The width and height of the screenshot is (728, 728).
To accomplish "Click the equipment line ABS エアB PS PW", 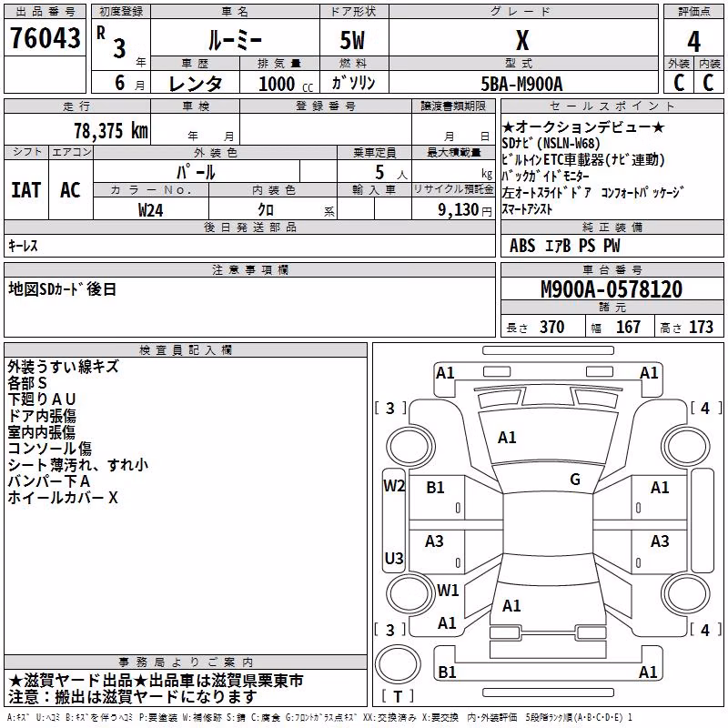I will [564, 246].
